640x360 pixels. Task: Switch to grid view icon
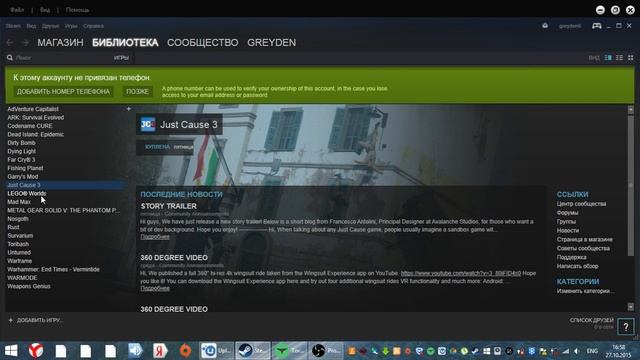pyautogui.click(x=631, y=58)
